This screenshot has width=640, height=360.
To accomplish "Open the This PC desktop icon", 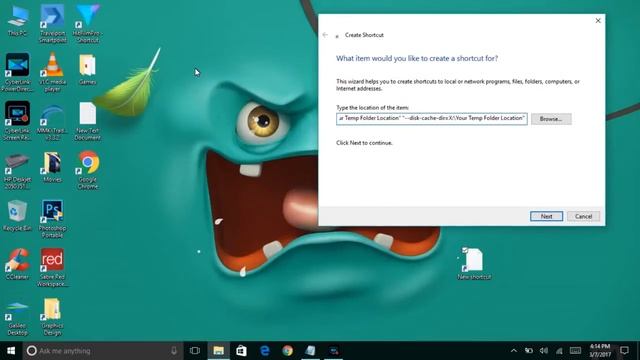I will coord(18,21).
